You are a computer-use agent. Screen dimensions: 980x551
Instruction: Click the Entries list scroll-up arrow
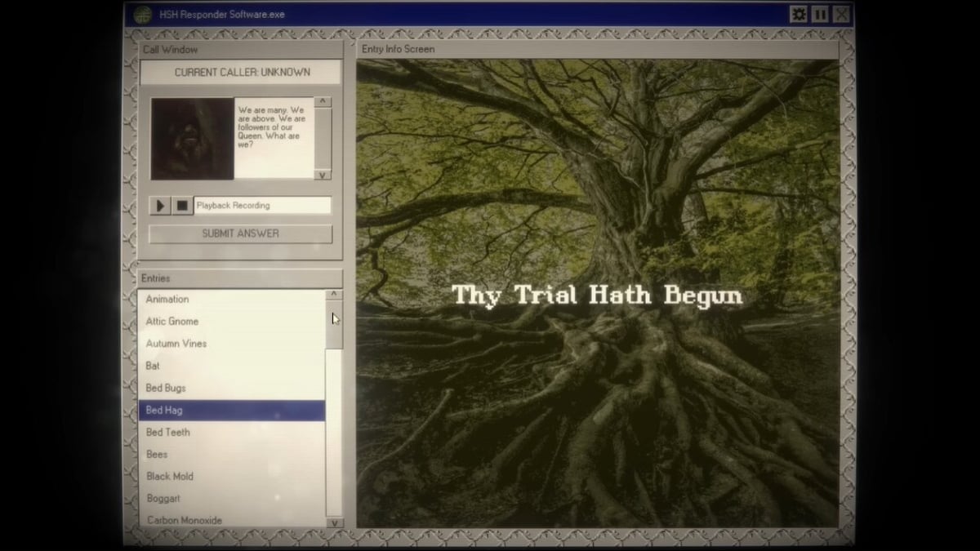click(x=334, y=295)
